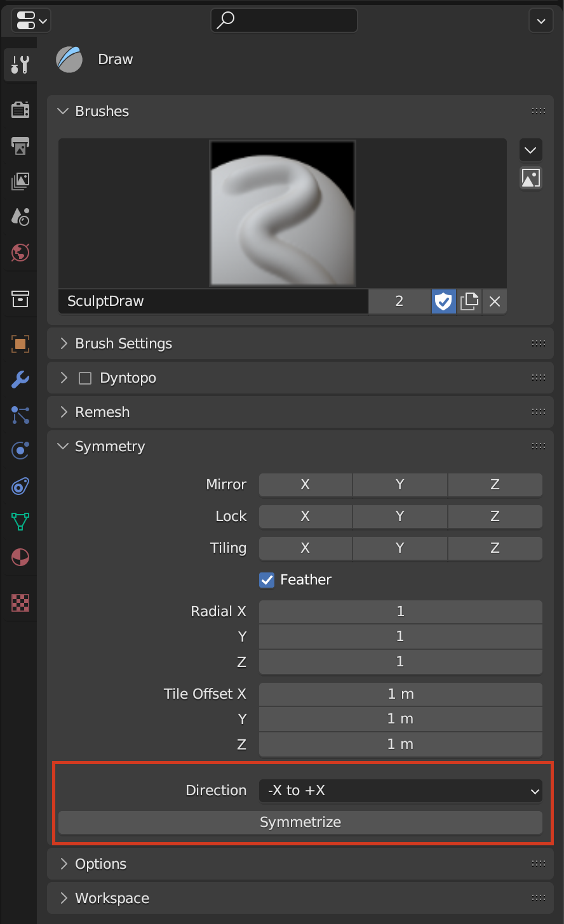
Task: Select the Object properties tab
Action: (20, 344)
